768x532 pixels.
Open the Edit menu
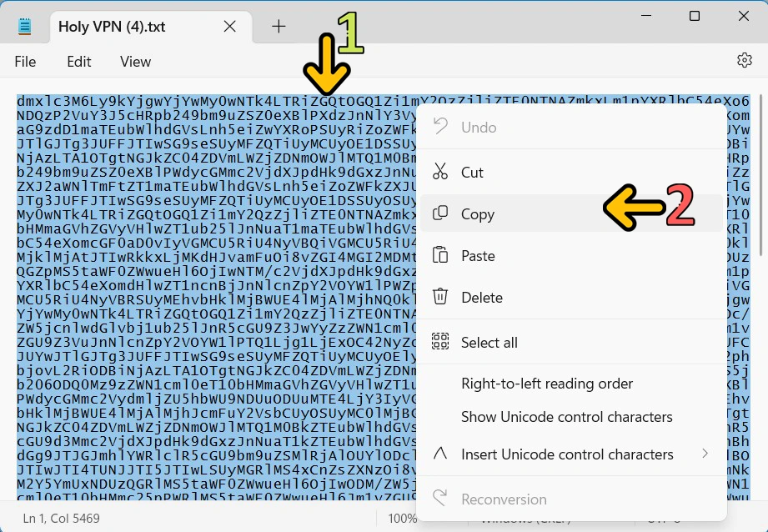pyautogui.click(x=78, y=61)
